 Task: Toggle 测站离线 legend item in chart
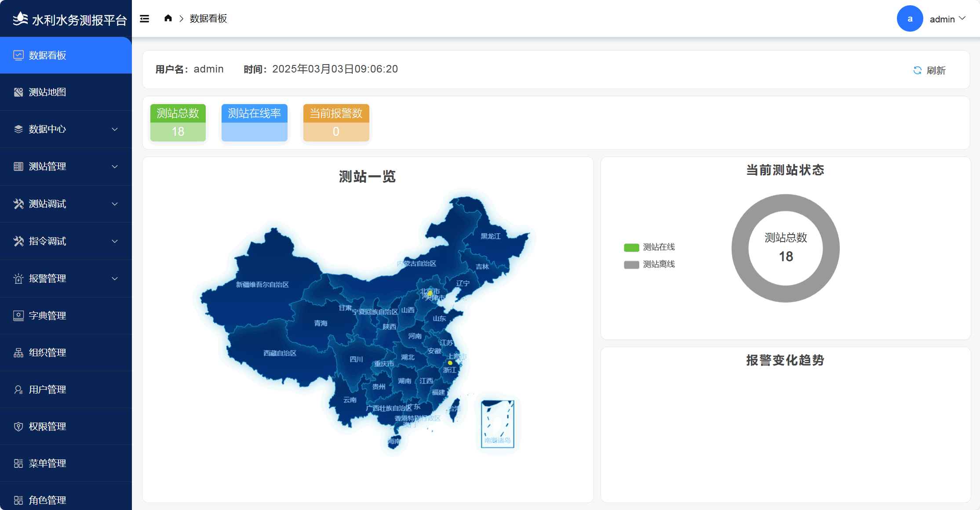click(x=649, y=264)
